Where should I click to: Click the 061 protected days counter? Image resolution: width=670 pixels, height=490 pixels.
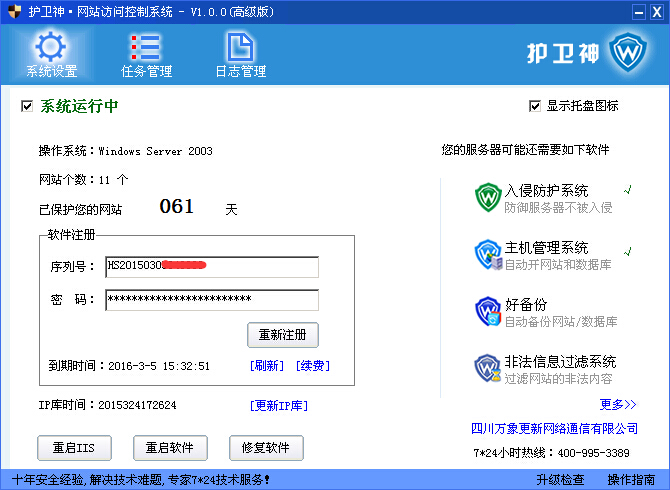[x=176, y=207]
